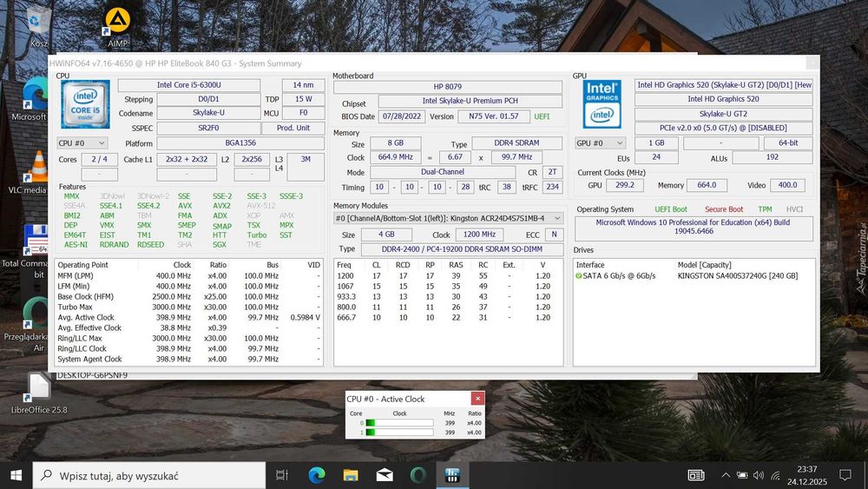Open Microsoft Edge from the taskbar
The height and width of the screenshot is (489, 868).
[316, 475]
